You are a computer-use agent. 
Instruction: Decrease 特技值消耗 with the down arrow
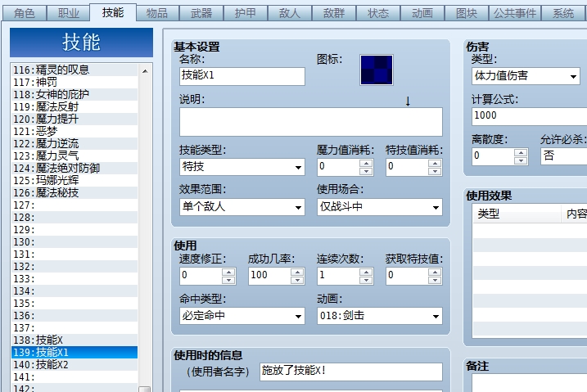click(435, 171)
